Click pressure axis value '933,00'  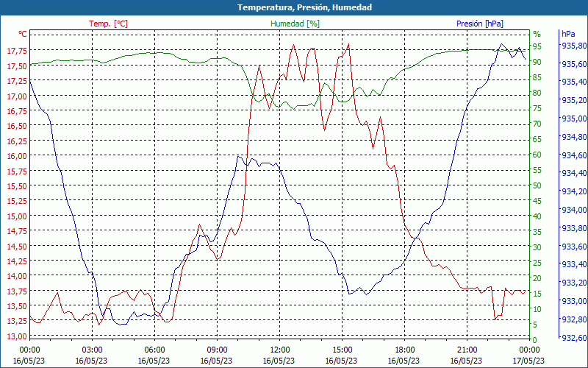click(573, 301)
